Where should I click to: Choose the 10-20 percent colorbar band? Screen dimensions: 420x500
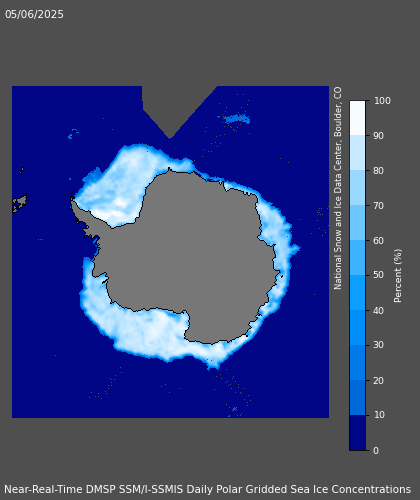tap(357, 398)
